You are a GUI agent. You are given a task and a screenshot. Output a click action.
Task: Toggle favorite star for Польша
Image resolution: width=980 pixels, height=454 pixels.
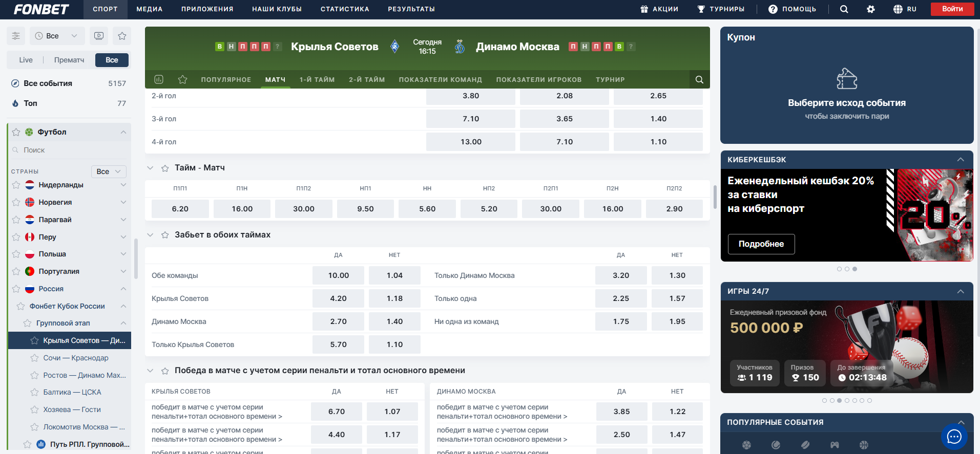[x=16, y=254]
